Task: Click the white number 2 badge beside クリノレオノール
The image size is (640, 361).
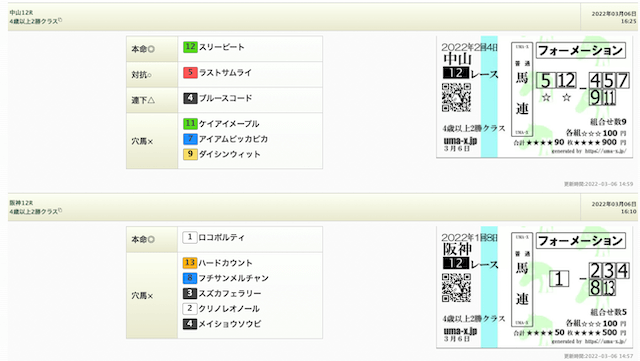Action: [x=190, y=308]
